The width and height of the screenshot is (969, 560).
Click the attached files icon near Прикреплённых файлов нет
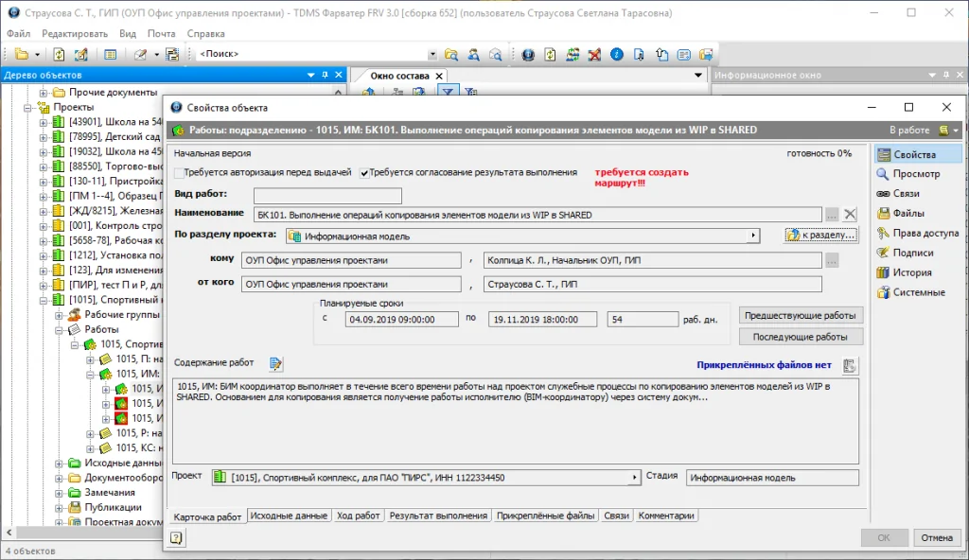click(x=850, y=365)
